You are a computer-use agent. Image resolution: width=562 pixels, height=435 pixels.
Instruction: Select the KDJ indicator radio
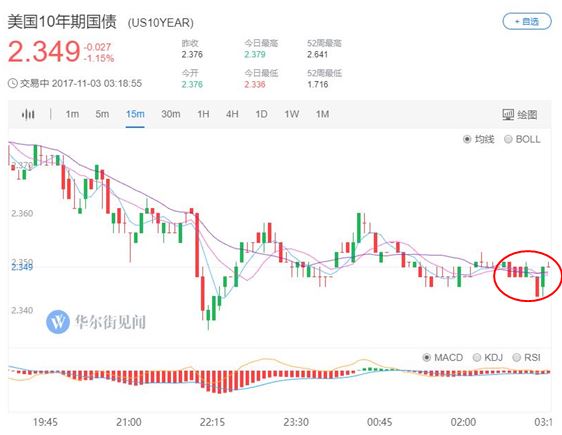[477, 357]
